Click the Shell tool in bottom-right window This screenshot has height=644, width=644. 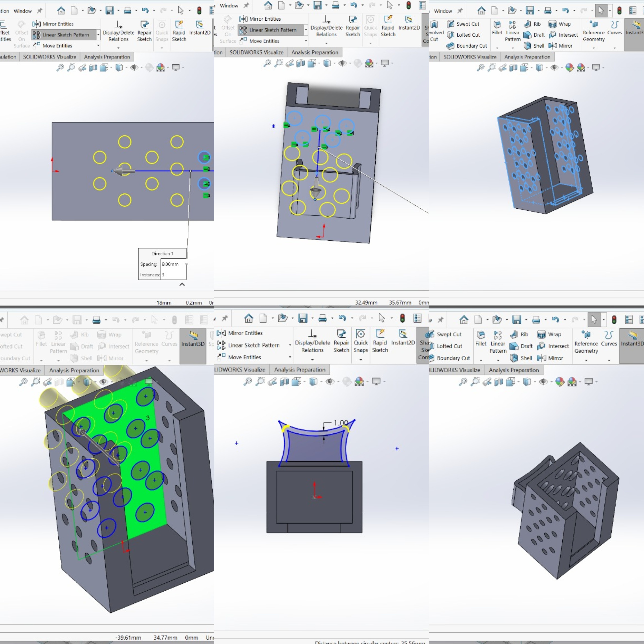[521, 358]
